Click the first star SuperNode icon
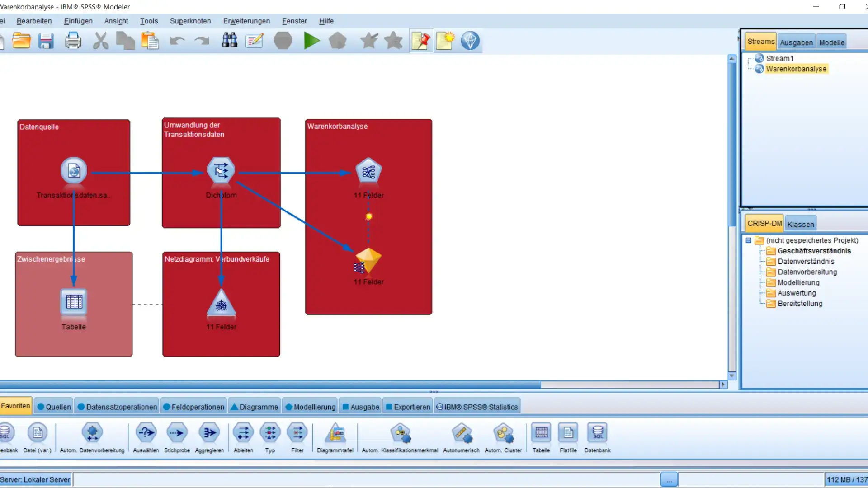 coord(369,41)
